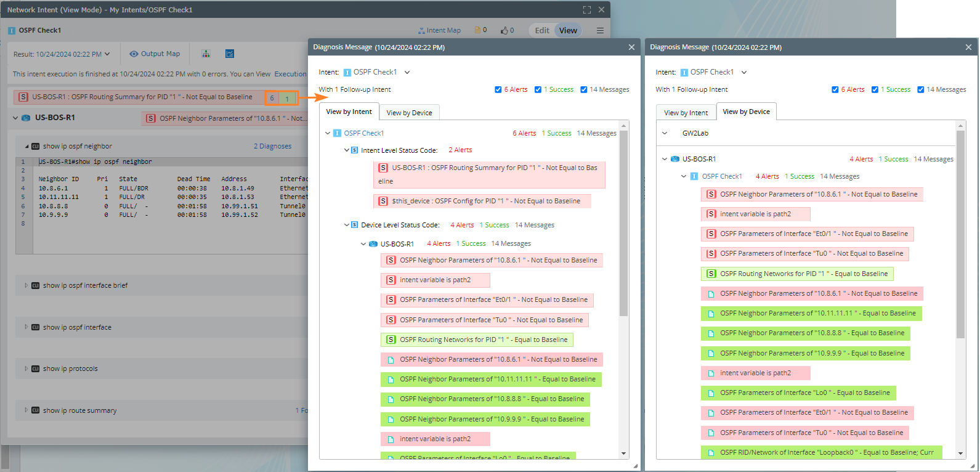Uncheck 6 Alerts checkbox in left Diagnosis dialog
Screen dimensions: 980x472
(x=498, y=89)
